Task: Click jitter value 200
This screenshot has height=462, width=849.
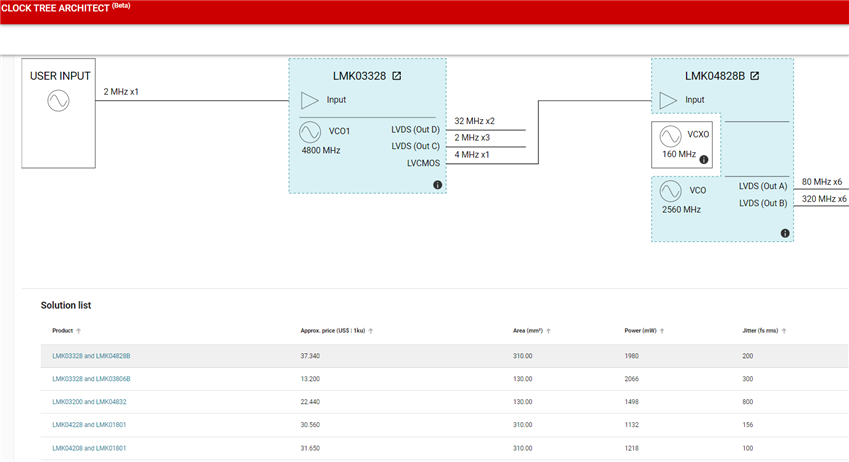Action: (x=748, y=356)
